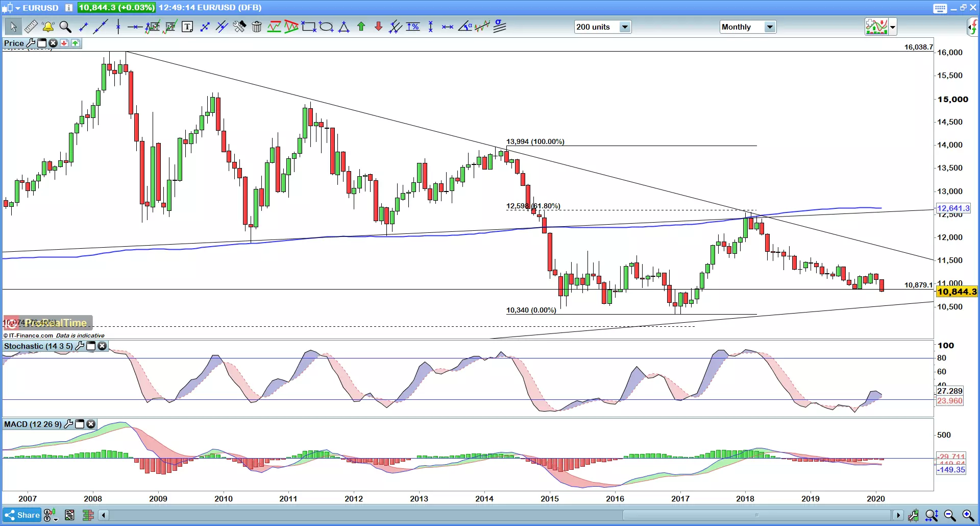Select the Fibonacci percentage retracement tool
This screenshot has height=526, width=980.
(x=413, y=27)
